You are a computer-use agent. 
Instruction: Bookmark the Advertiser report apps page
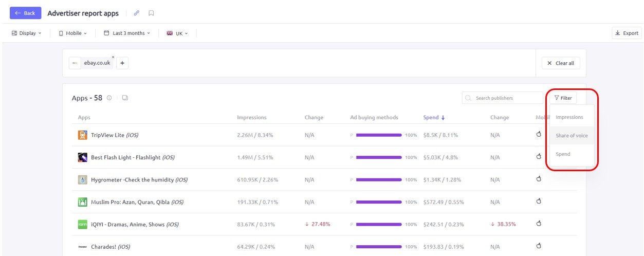pyautogui.click(x=151, y=13)
